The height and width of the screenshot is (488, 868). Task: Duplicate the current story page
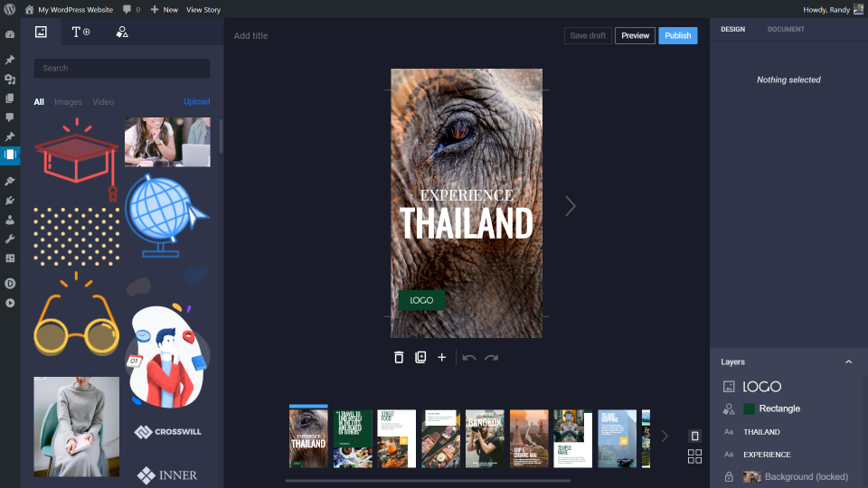(420, 358)
